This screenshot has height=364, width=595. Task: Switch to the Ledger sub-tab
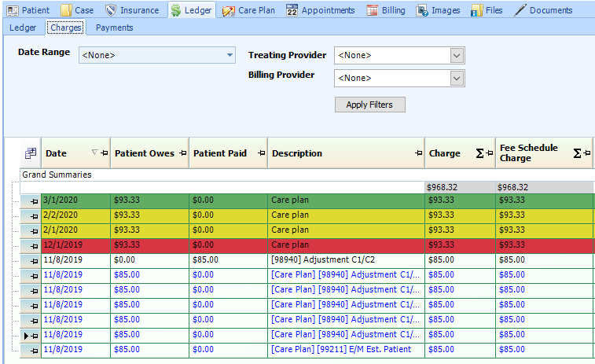click(23, 28)
